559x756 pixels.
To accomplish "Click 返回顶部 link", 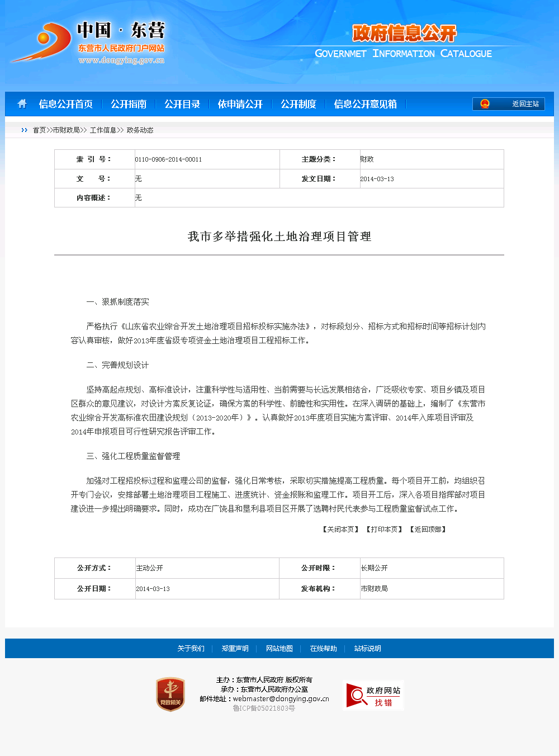I will coord(428,530).
